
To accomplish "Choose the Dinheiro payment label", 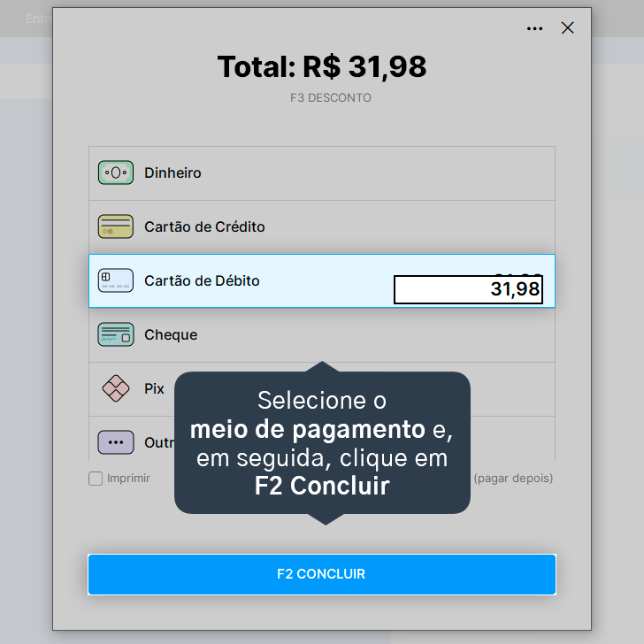I will pyautogui.click(x=172, y=172).
